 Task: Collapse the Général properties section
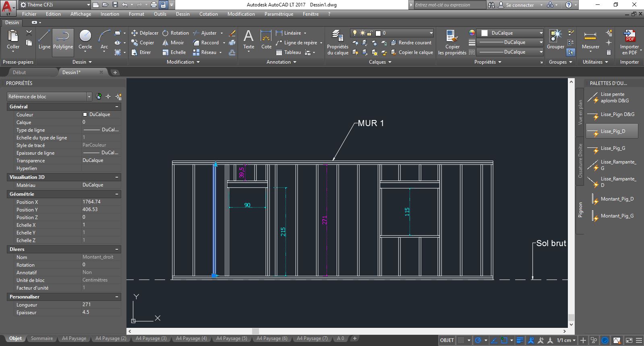[x=117, y=107]
